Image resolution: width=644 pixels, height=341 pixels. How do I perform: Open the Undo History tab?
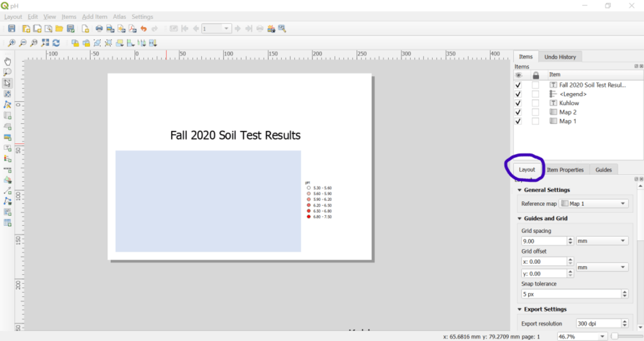(560, 57)
